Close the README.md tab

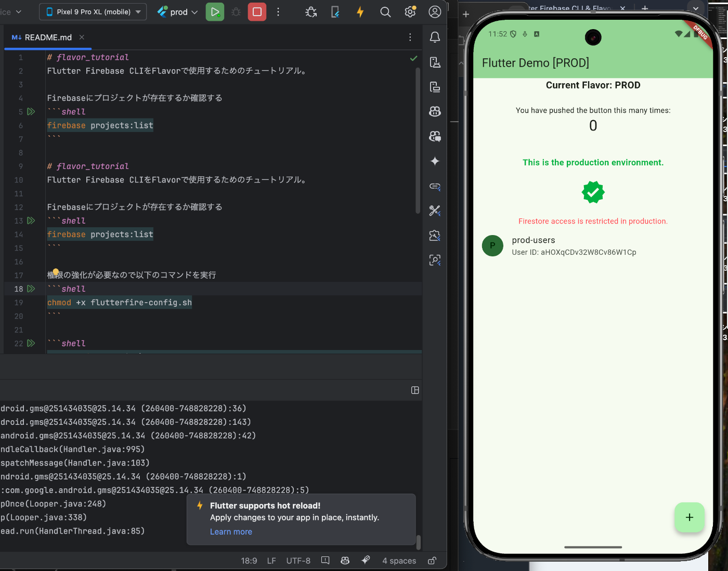pos(82,37)
